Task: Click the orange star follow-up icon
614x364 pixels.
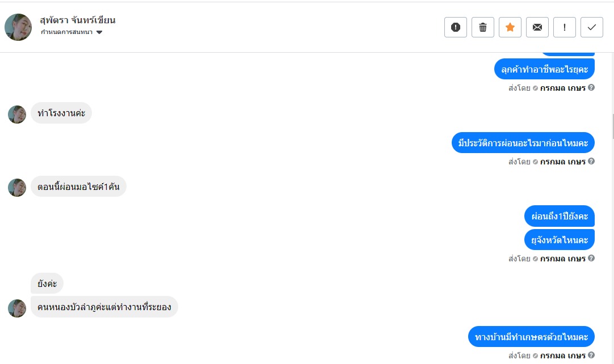Action: point(510,27)
